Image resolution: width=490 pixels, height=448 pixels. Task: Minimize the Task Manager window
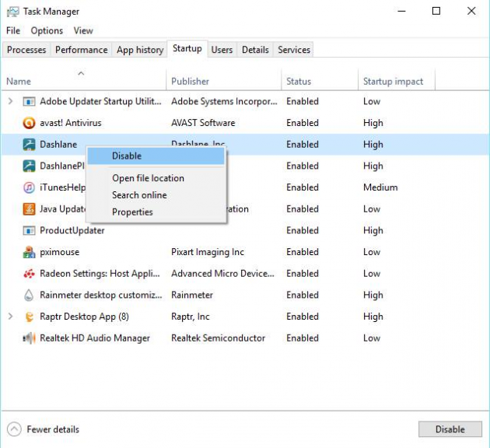coord(401,11)
